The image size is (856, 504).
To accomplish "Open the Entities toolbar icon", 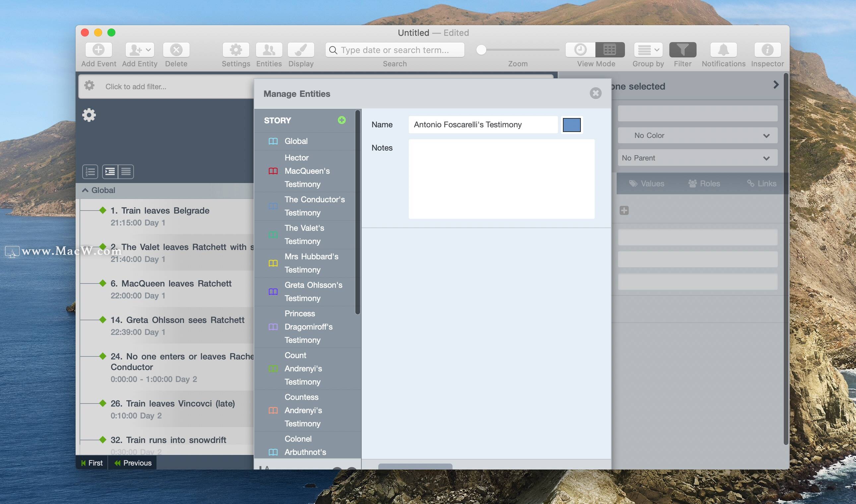I will 269,50.
